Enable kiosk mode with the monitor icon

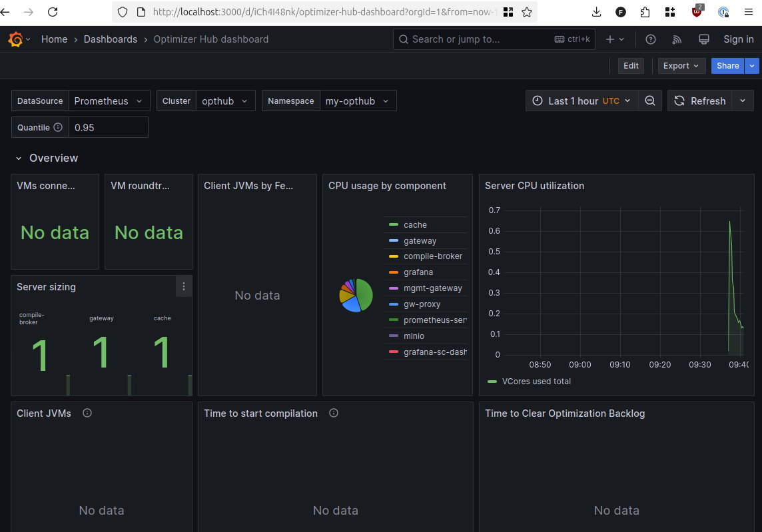(703, 39)
